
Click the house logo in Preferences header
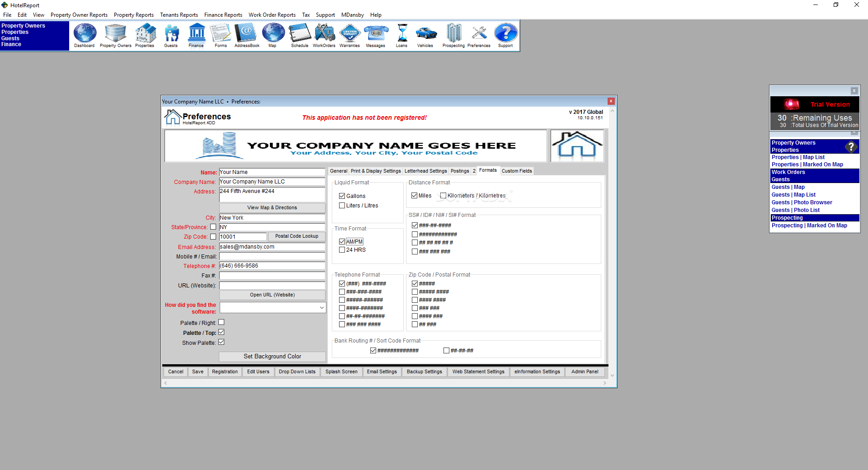(x=172, y=117)
